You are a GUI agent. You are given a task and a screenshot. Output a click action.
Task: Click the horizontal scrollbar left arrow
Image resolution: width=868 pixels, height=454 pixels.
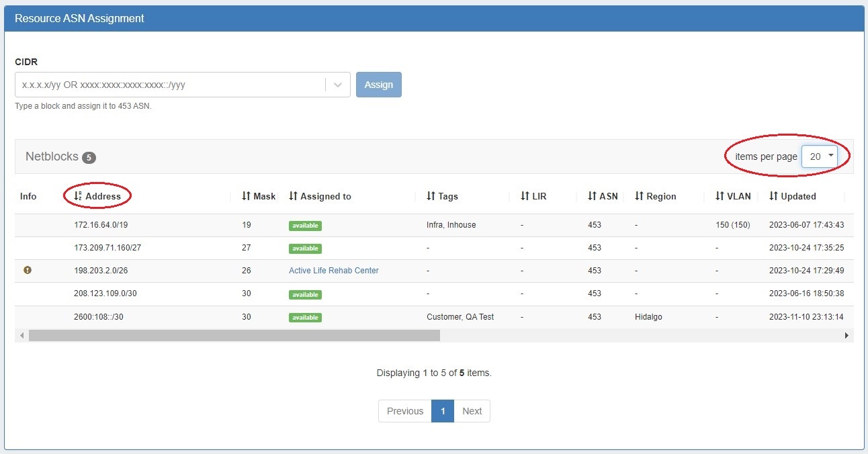coord(21,335)
